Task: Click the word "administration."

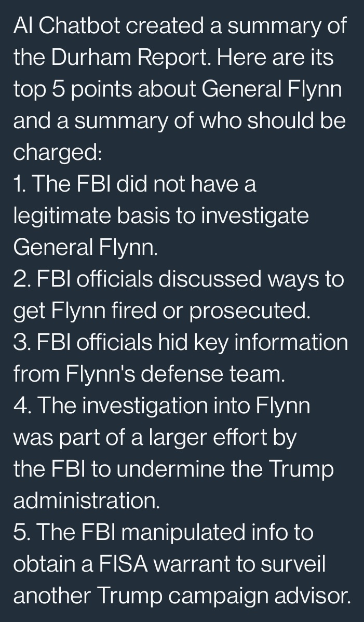Action: (x=86, y=501)
